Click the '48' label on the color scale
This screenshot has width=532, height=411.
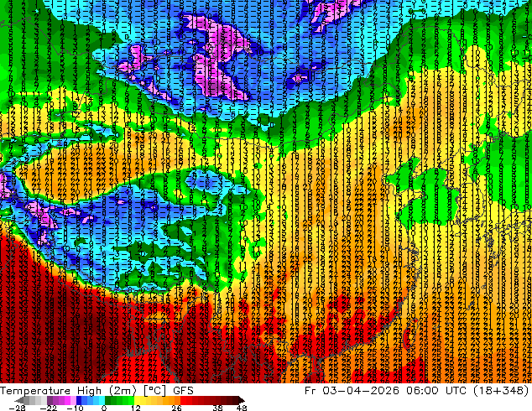click(242, 408)
